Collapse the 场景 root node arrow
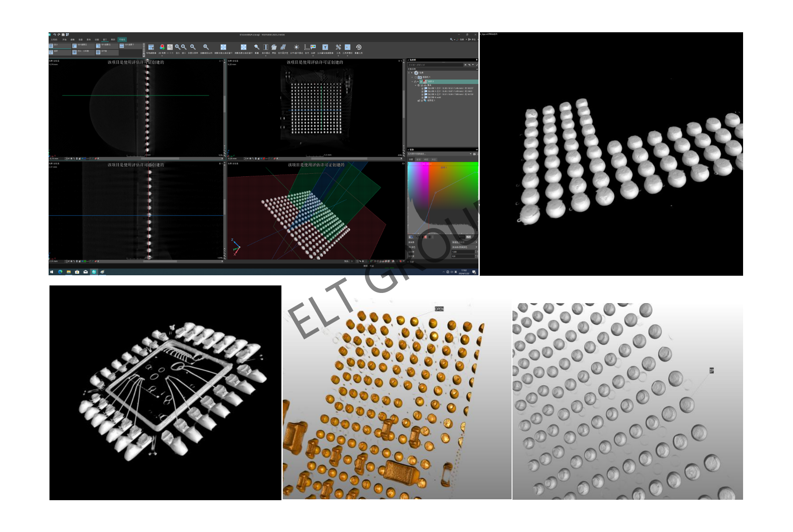Viewport: 793px width, 532px height. coord(409,73)
